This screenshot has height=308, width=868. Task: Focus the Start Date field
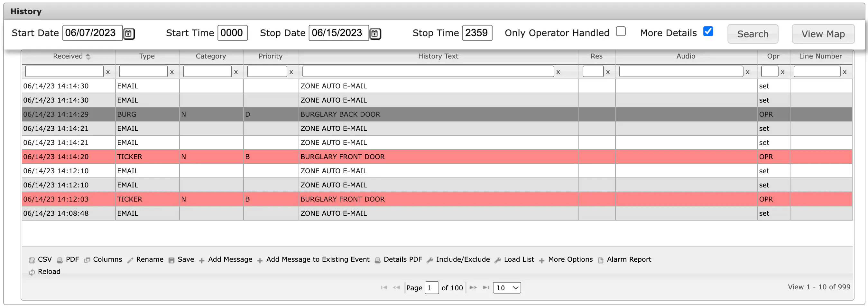click(93, 33)
